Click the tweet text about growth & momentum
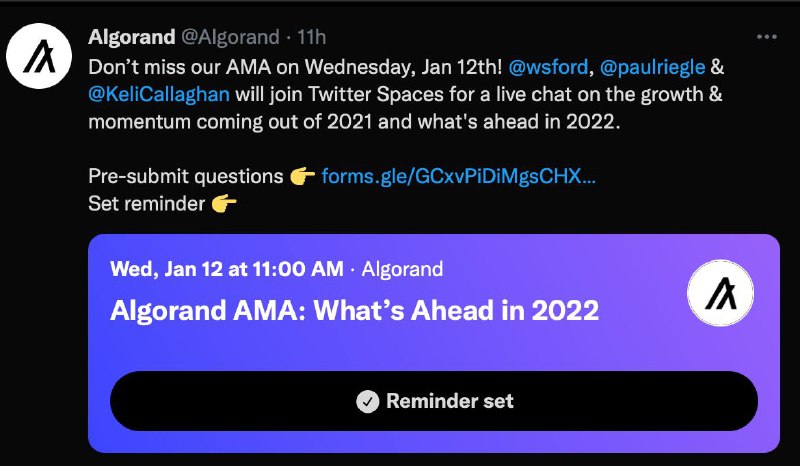This screenshot has height=466, width=800. (x=406, y=95)
